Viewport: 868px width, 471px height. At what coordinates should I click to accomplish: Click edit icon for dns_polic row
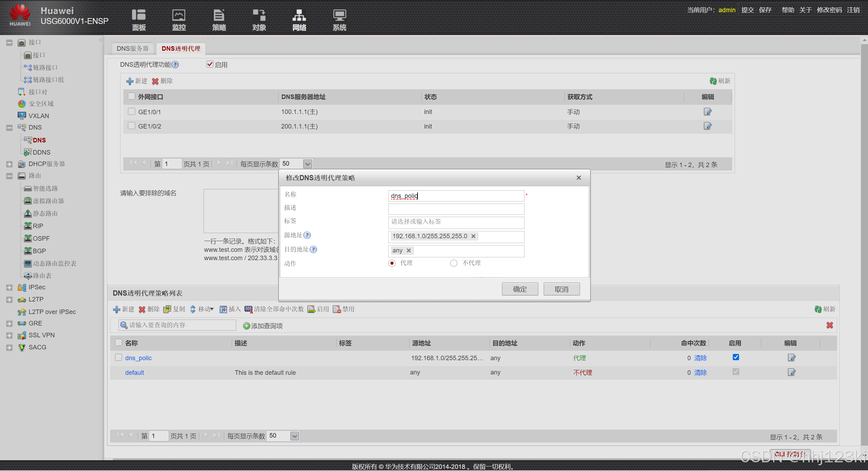[x=791, y=358]
